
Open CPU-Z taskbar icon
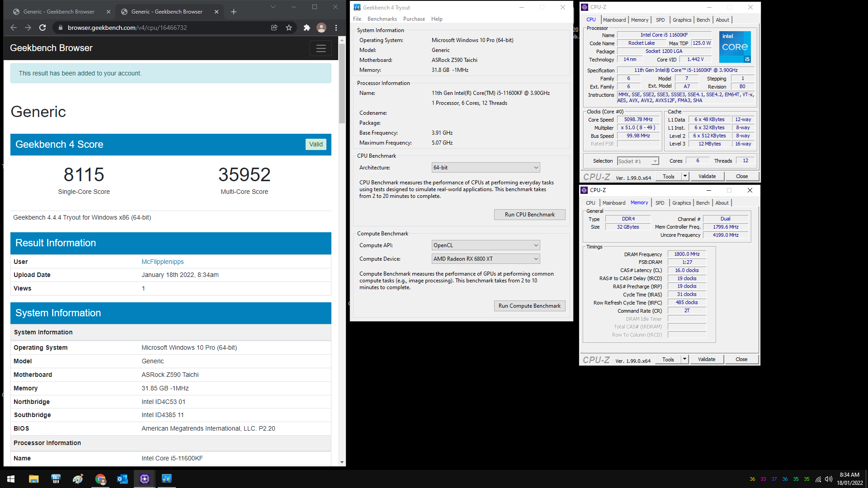[145, 479]
